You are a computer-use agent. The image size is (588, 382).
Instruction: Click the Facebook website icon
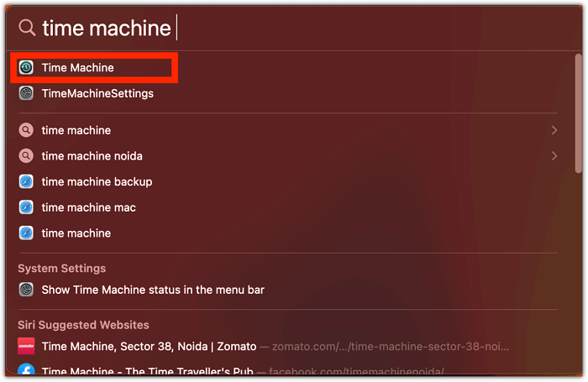27,370
